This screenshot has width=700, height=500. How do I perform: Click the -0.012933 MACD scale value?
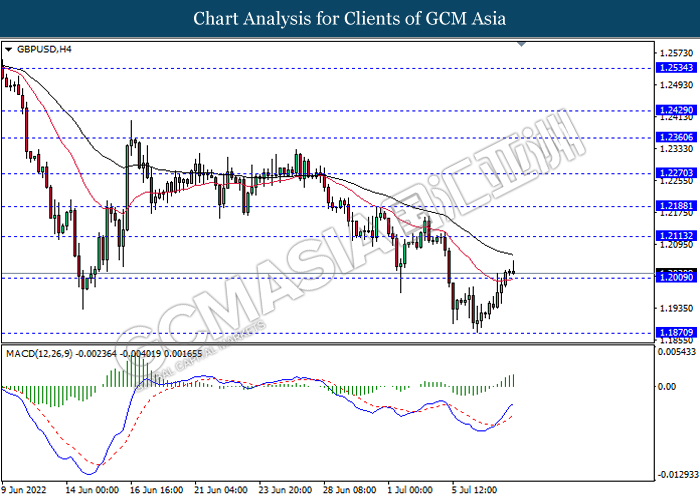tap(678, 474)
